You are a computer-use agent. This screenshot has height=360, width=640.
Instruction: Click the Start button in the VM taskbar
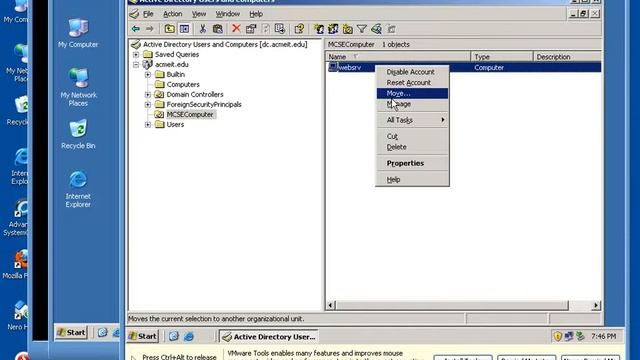143,336
